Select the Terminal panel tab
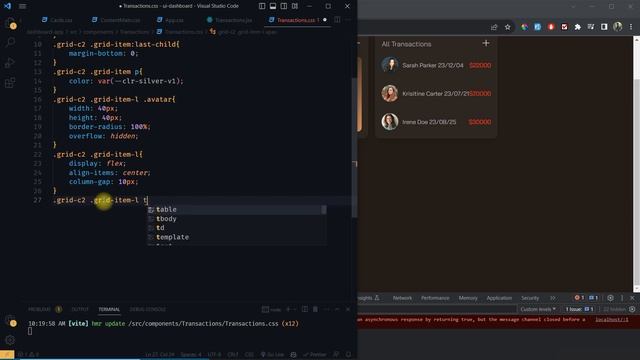Viewport: 640px width, 360px height. [x=109, y=309]
